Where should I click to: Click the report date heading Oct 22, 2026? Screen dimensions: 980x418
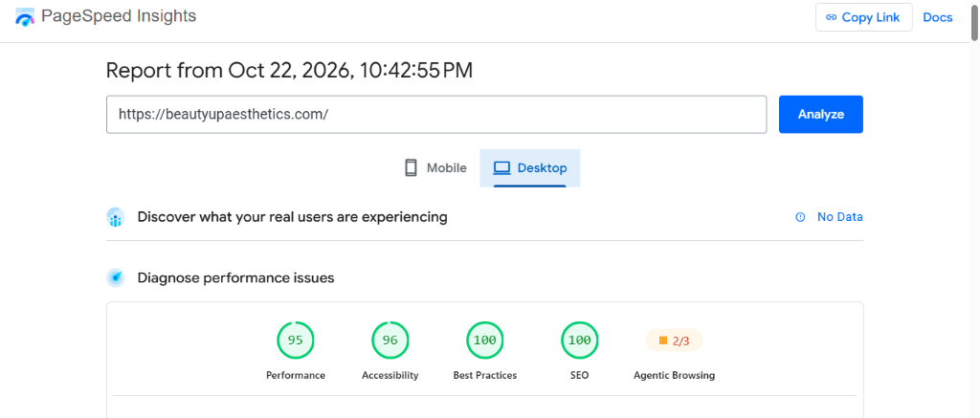pos(289,71)
